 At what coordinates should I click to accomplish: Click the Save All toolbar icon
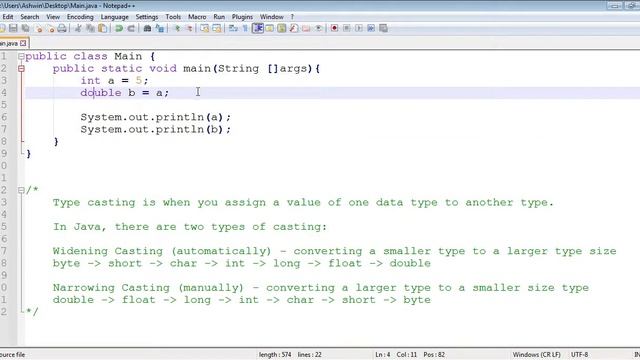click(x=25, y=28)
